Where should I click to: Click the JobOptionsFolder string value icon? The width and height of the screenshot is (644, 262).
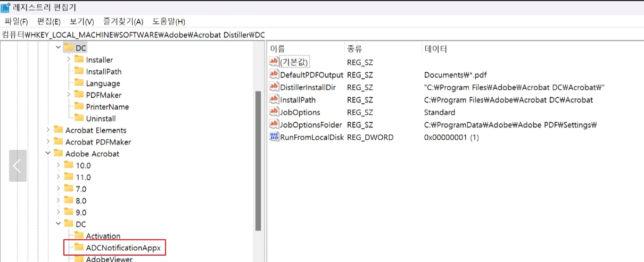(x=274, y=124)
